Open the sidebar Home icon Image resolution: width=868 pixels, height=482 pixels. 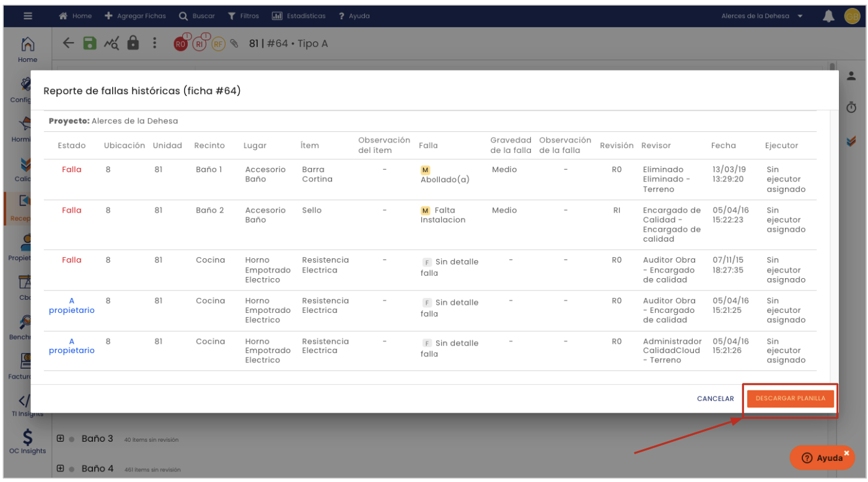pyautogui.click(x=27, y=50)
